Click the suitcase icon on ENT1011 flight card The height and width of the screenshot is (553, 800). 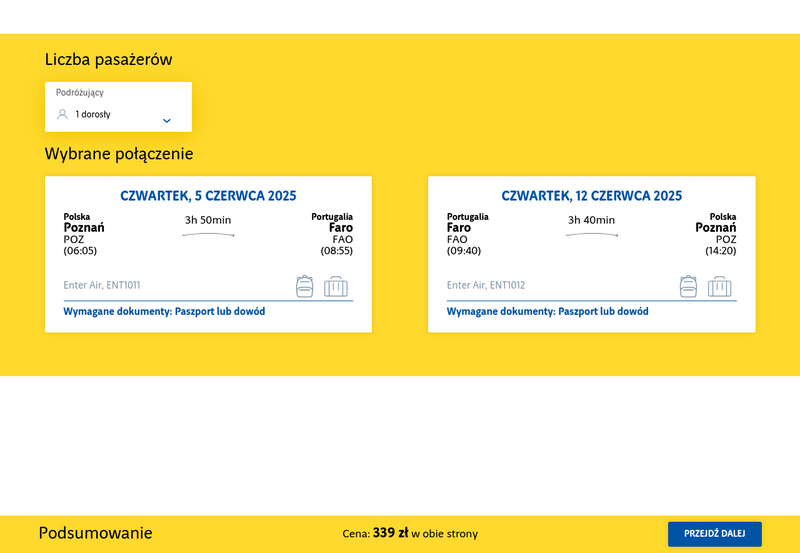pyautogui.click(x=336, y=286)
